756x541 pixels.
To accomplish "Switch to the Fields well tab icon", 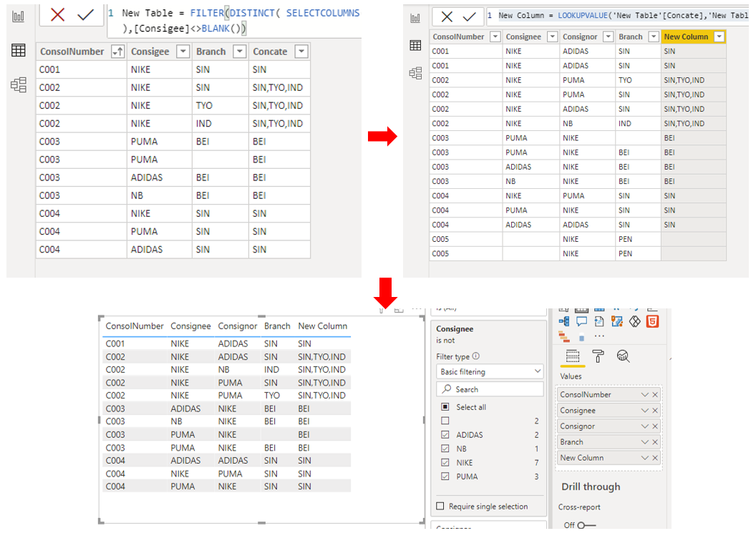I will click(x=573, y=356).
